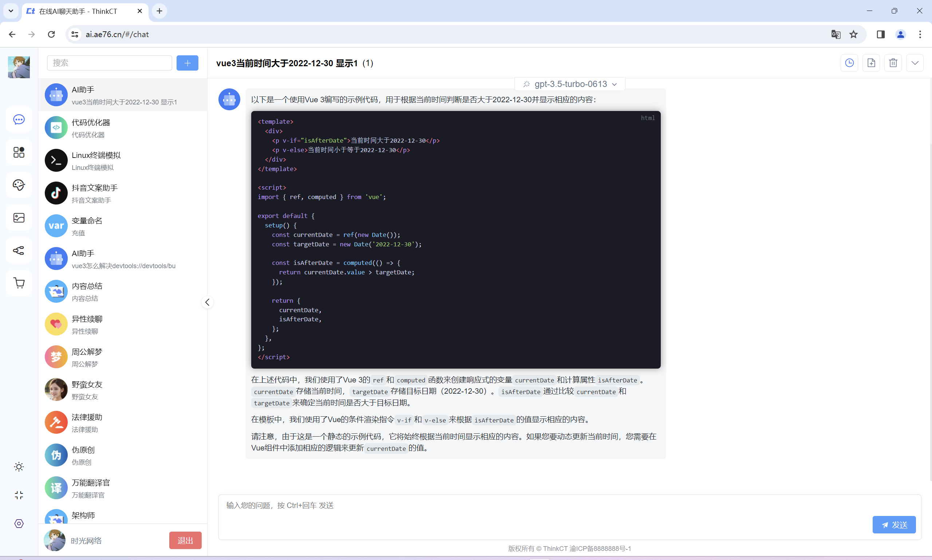
Task: Reload the current page
Action: (x=51, y=34)
